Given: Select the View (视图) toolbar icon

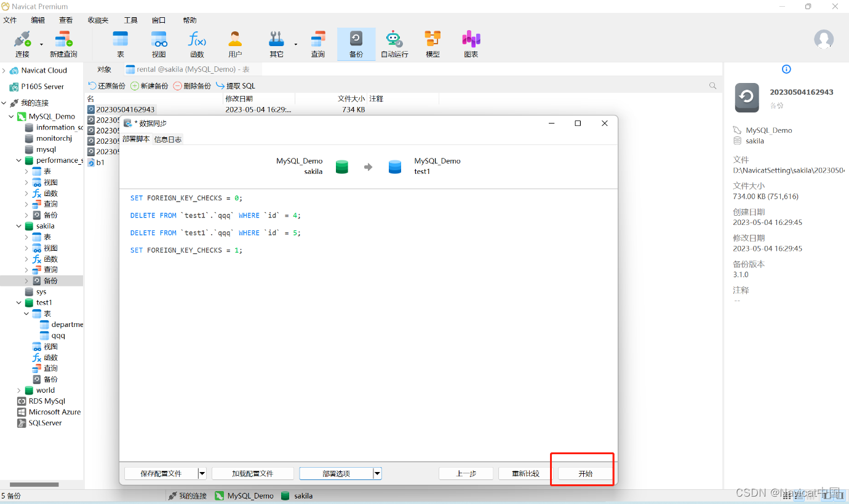Looking at the screenshot, I should click(x=159, y=39).
